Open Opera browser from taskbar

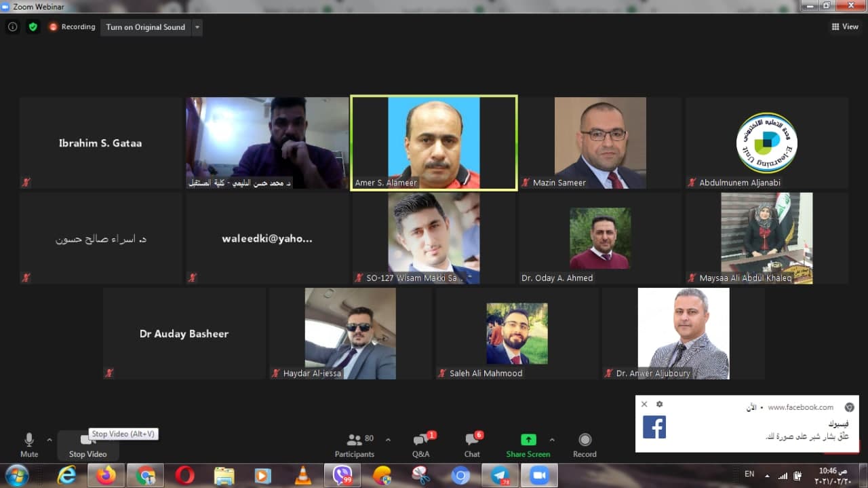[184, 476]
